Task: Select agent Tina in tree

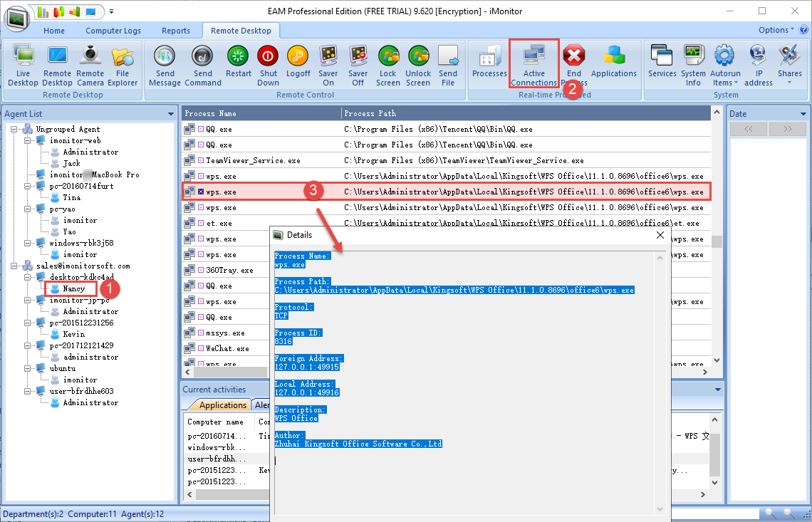Action: (x=71, y=197)
